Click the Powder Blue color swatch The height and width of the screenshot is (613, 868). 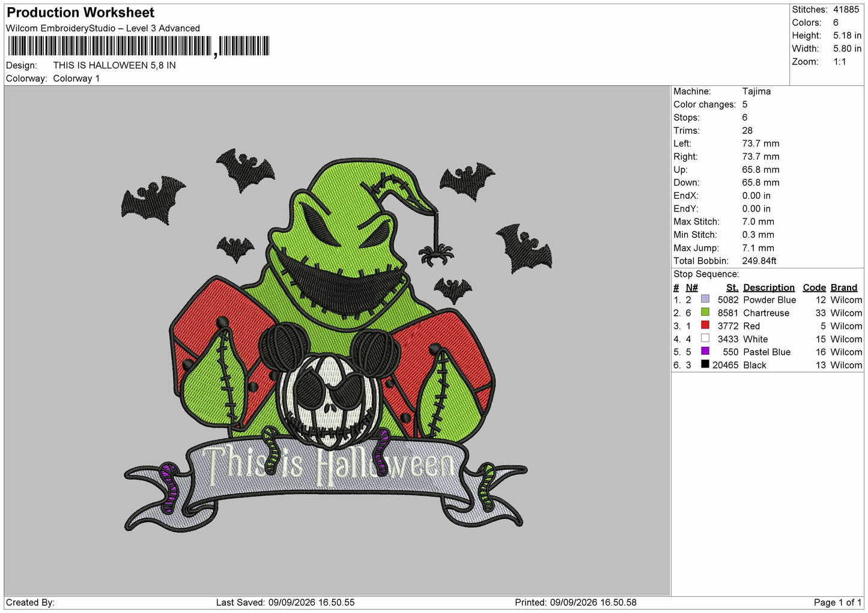(x=705, y=299)
